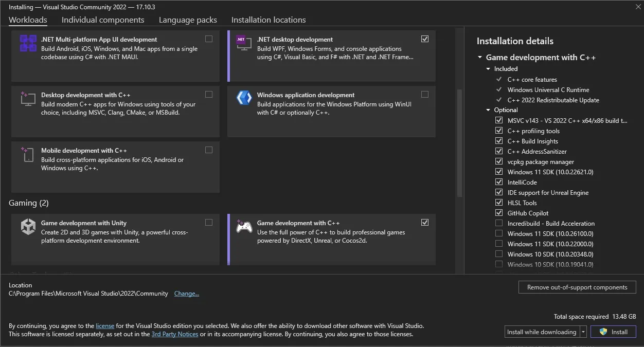The height and width of the screenshot is (347, 644).
Task: Click the Change... location link
Action: [187, 294]
